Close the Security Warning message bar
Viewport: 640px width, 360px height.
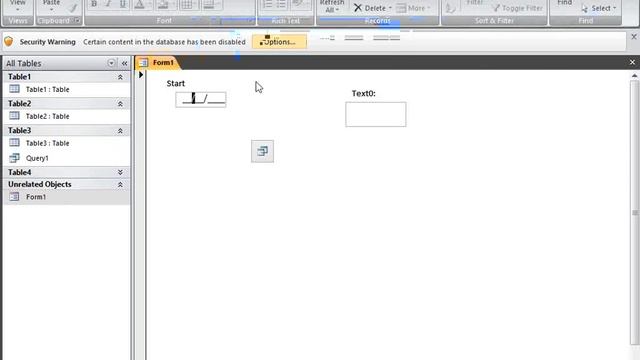[x=634, y=37]
